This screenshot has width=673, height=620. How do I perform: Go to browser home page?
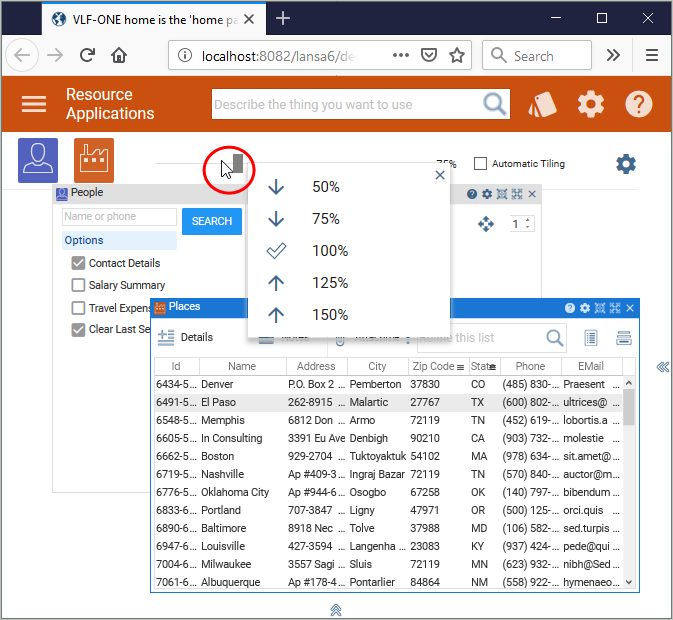[x=119, y=55]
